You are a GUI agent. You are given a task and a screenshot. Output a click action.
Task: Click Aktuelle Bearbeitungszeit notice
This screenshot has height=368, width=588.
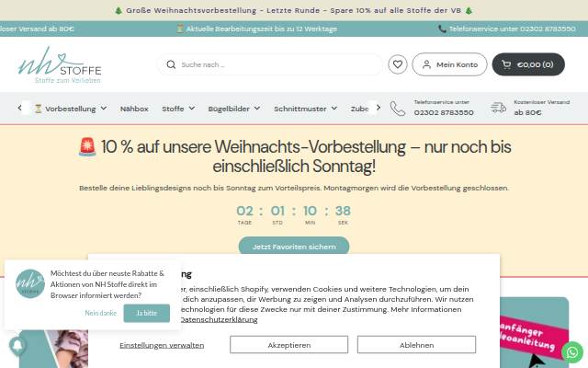[x=257, y=29]
